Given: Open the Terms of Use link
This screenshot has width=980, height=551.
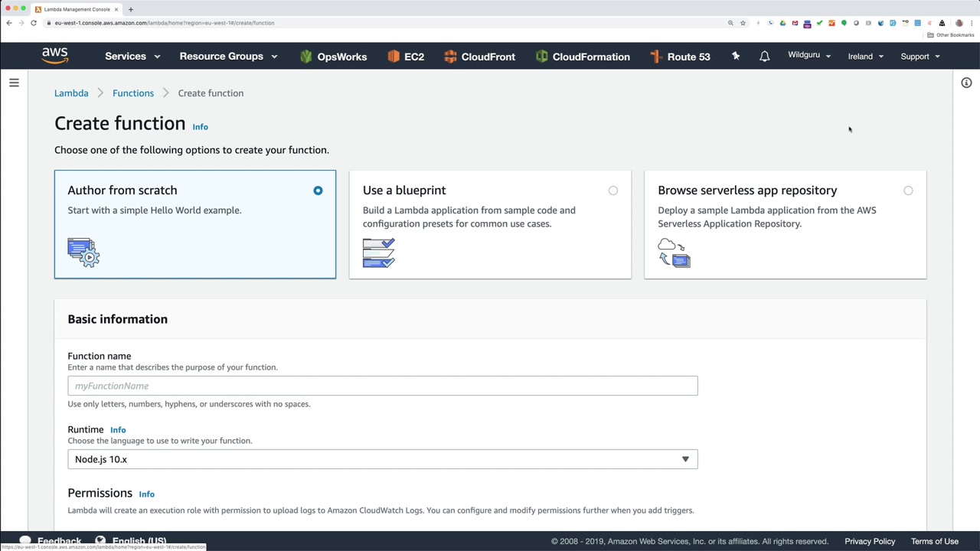Looking at the screenshot, I should coord(935,541).
